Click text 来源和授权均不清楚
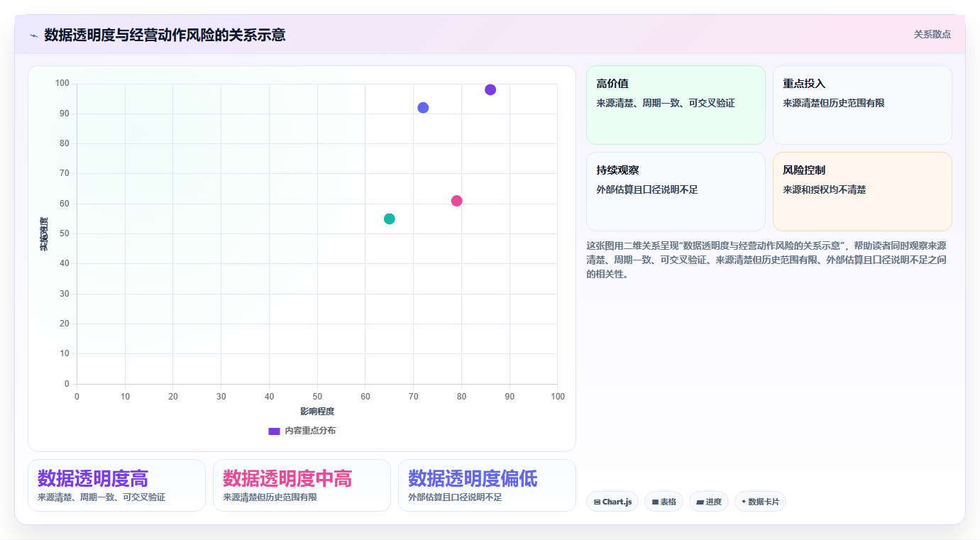This screenshot has height=540, width=980. pos(825,189)
